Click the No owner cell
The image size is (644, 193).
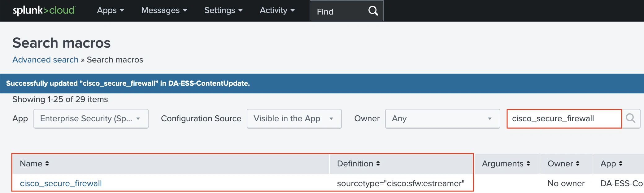click(x=566, y=183)
